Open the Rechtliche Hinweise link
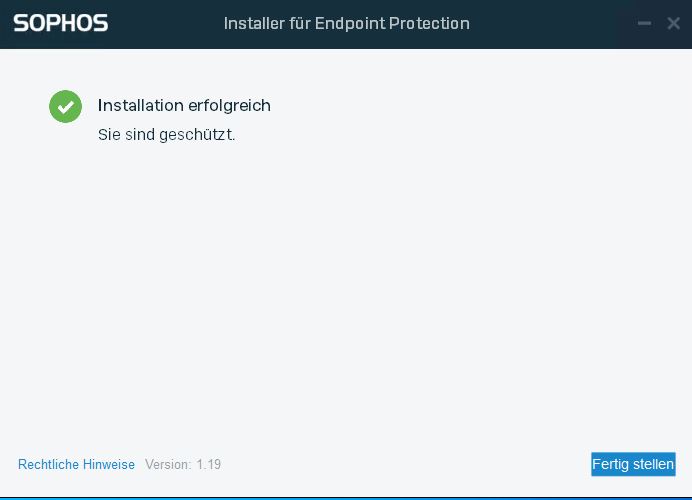The image size is (692, 500). 76,464
